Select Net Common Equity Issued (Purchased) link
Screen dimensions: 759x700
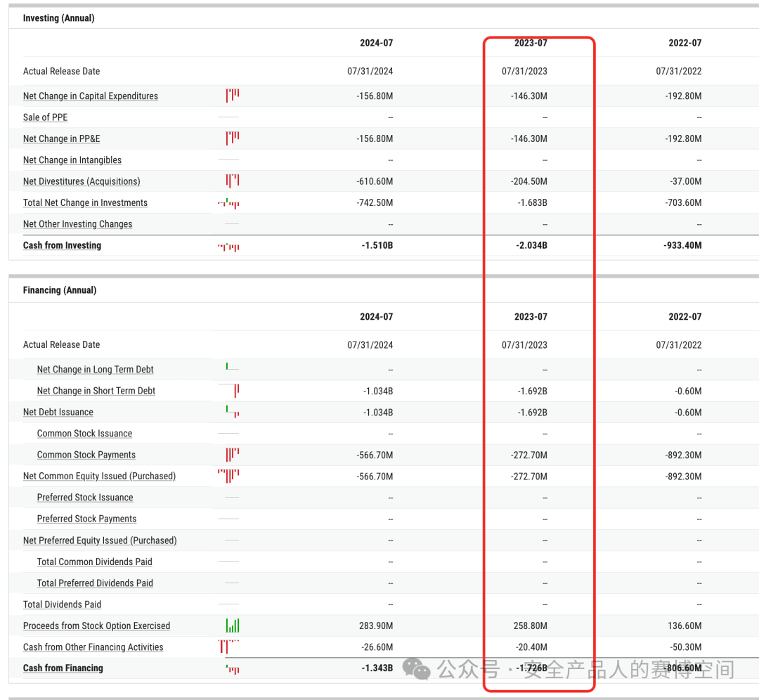(x=99, y=476)
